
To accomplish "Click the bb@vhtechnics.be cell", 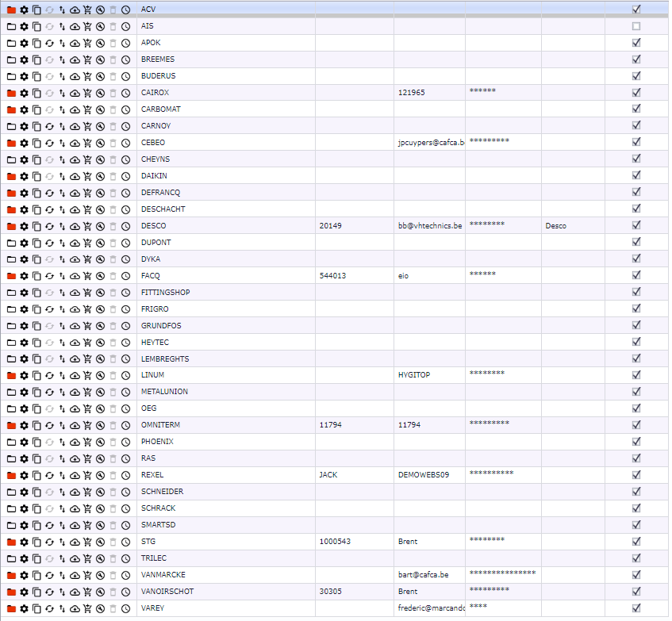I will coord(429,226).
